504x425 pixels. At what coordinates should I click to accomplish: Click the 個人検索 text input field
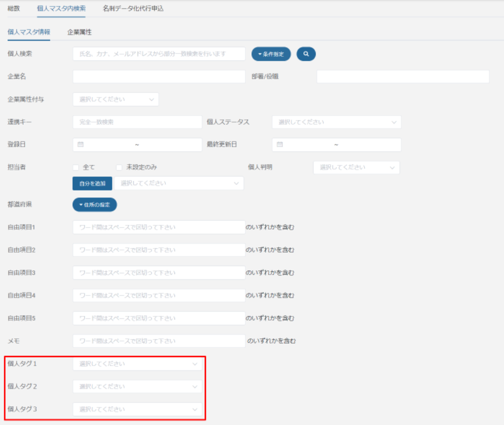point(159,54)
